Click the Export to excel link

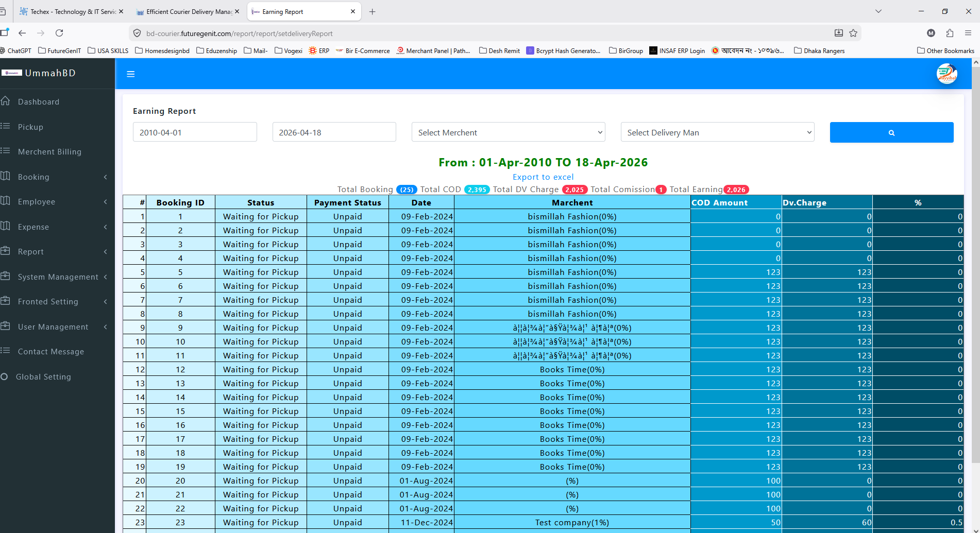pyautogui.click(x=543, y=177)
